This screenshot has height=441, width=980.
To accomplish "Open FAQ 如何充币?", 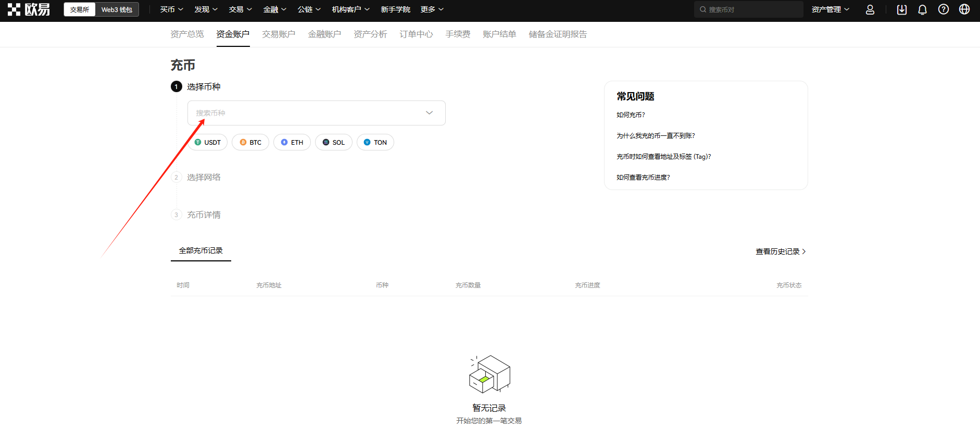I will [631, 115].
